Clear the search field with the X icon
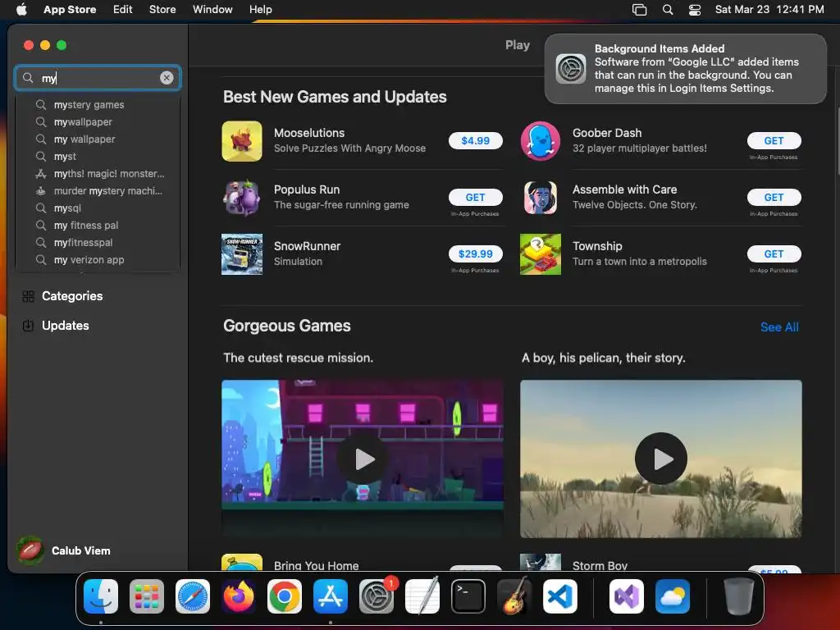The image size is (840, 630). click(167, 78)
